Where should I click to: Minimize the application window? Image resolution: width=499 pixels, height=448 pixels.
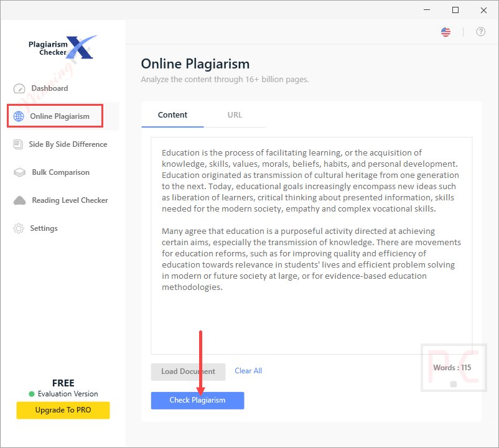coord(427,10)
